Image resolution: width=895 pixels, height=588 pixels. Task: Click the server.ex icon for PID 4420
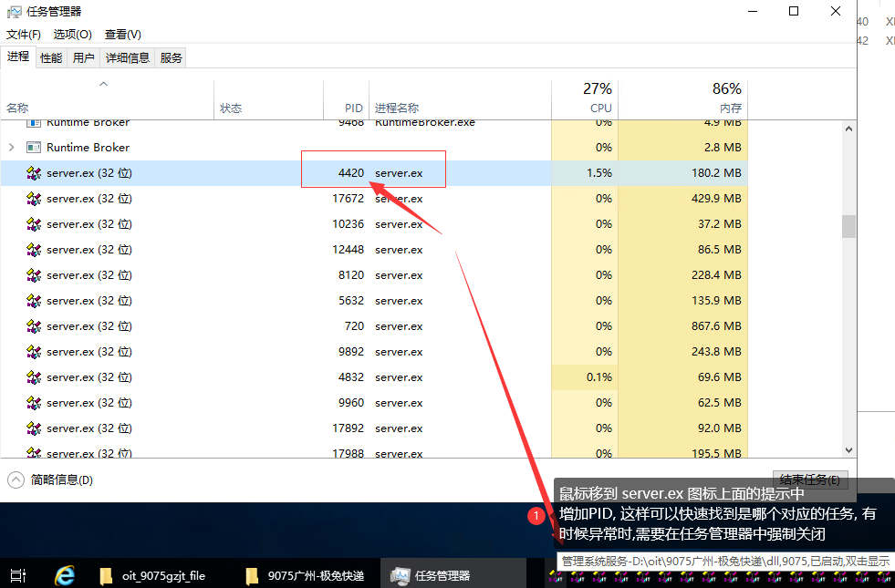(x=34, y=173)
